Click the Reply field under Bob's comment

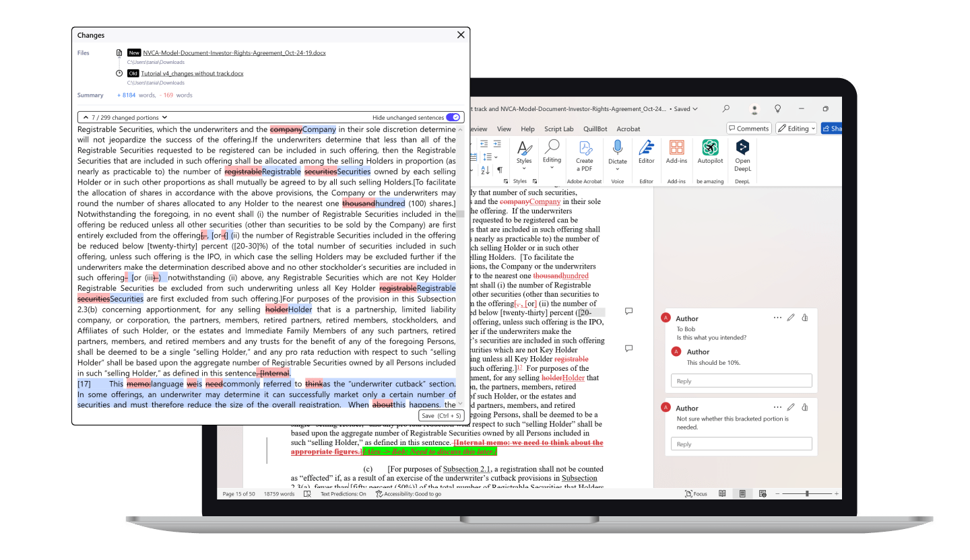click(741, 380)
